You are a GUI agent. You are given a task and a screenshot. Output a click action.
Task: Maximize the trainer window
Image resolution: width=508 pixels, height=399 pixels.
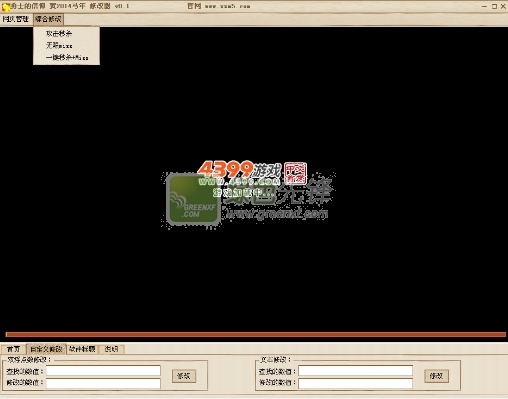pyautogui.click(x=494, y=6)
